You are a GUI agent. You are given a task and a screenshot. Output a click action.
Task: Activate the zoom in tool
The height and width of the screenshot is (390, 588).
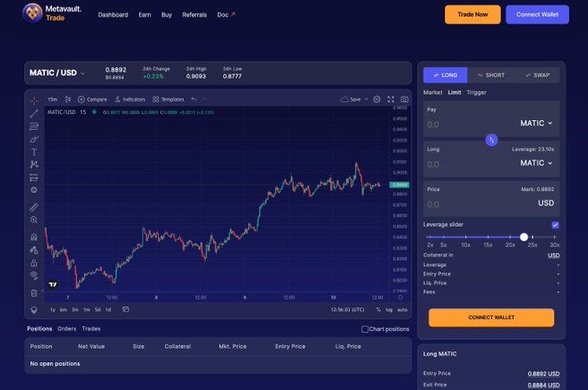(x=34, y=220)
